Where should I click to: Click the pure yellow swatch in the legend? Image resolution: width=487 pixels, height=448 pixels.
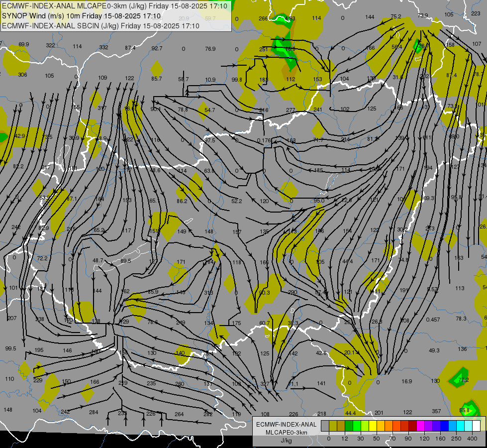point(373,426)
